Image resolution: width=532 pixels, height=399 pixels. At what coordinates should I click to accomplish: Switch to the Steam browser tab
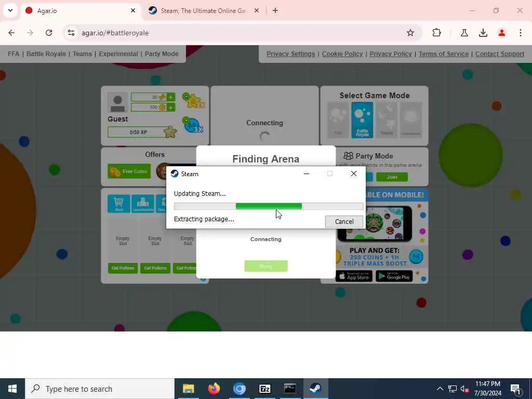203,11
